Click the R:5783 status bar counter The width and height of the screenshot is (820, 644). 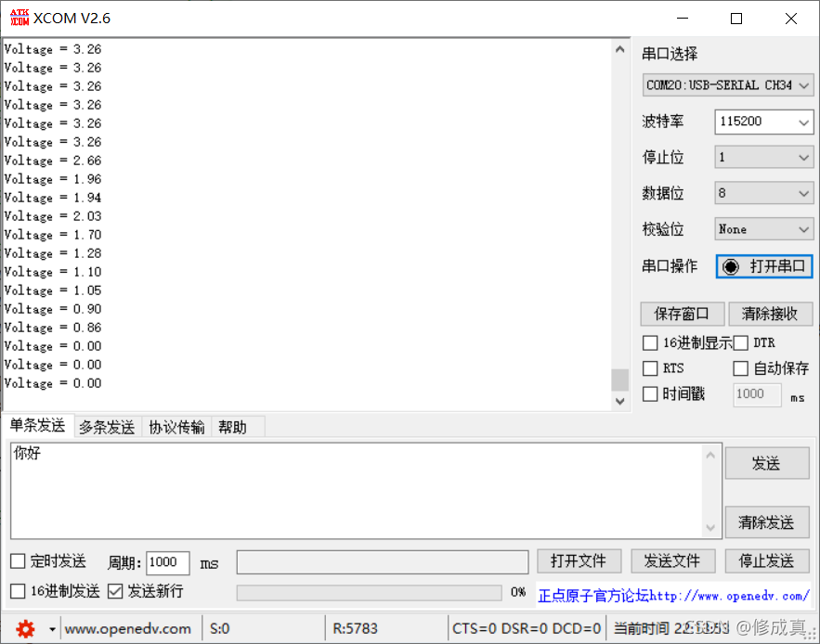pyautogui.click(x=355, y=628)
